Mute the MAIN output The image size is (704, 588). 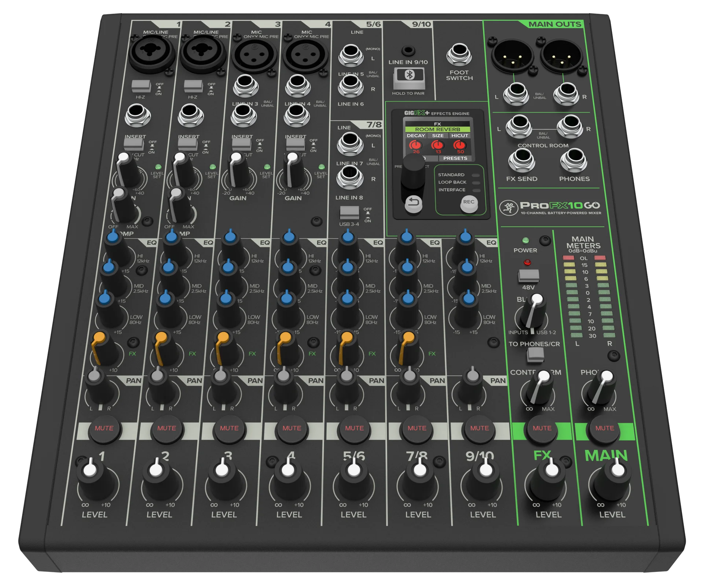(605, 428)
